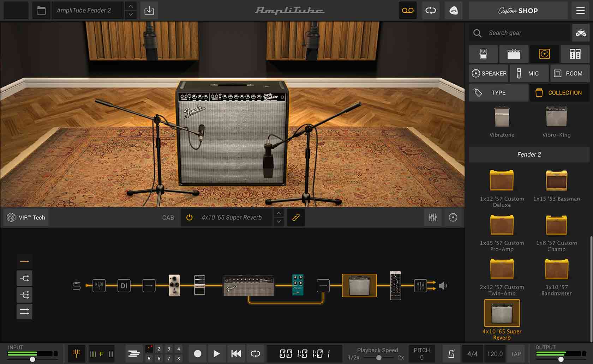Viewport: 593px width, 364px height.
Task: Open the guitar tuner
Action: [76, 354]
